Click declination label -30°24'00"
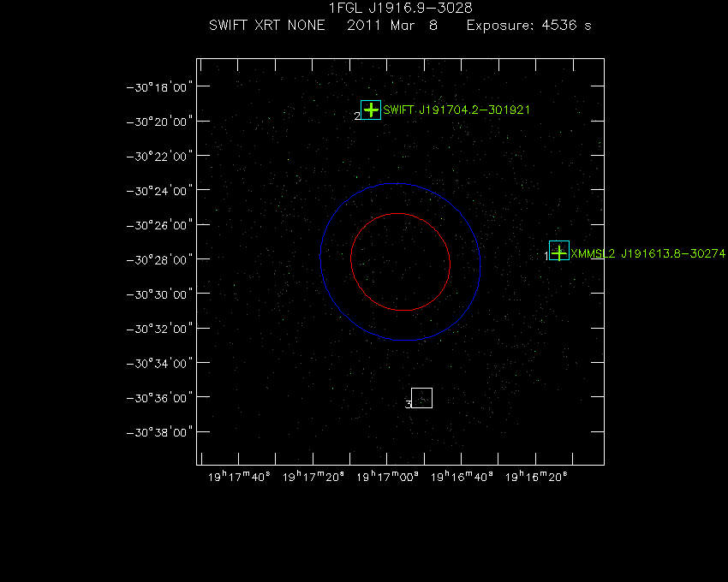728x582 pixels. tap(159, 191)
